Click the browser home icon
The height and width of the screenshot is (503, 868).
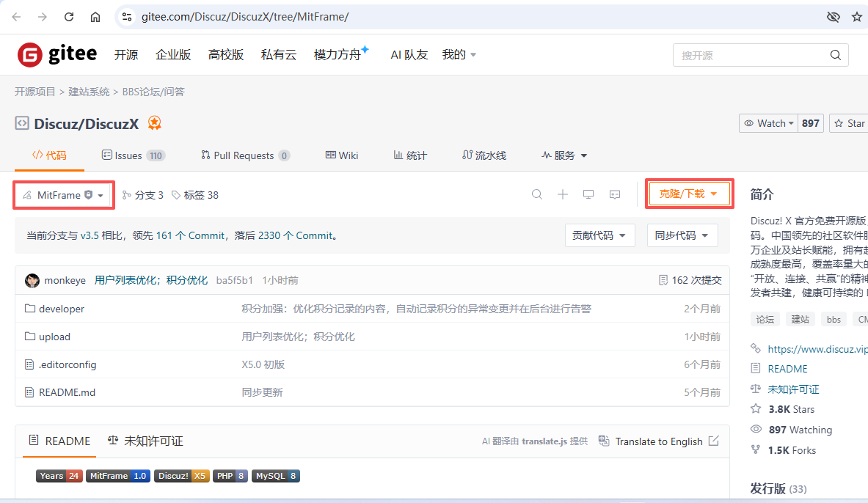95,17
